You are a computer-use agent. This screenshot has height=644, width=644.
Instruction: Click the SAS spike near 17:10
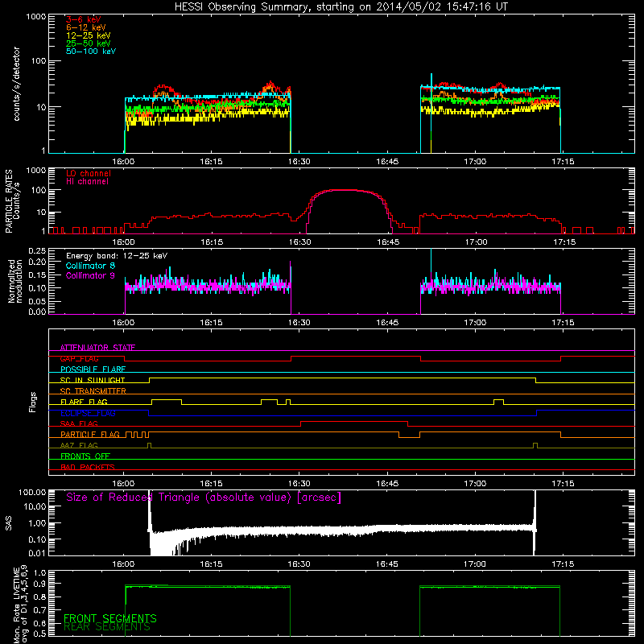(535, 522)
